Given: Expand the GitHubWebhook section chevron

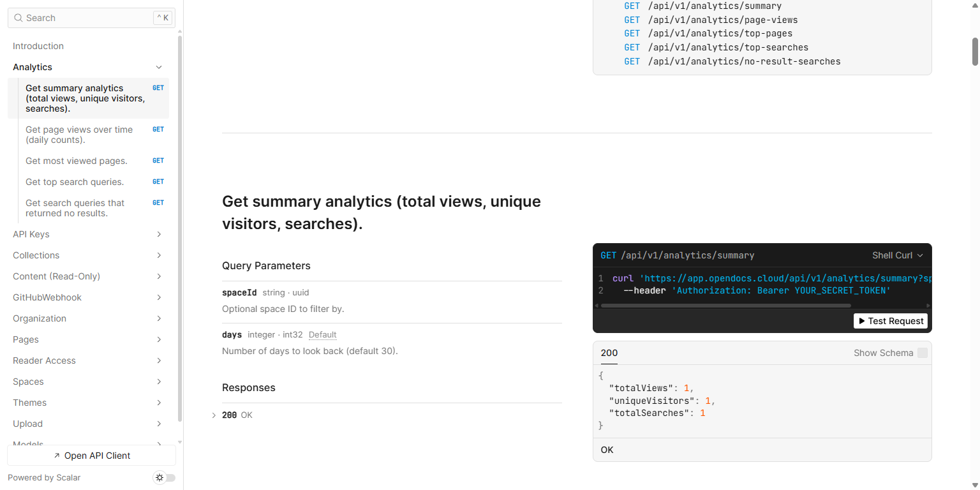Looking at the screenshot, I should point(159,297).
